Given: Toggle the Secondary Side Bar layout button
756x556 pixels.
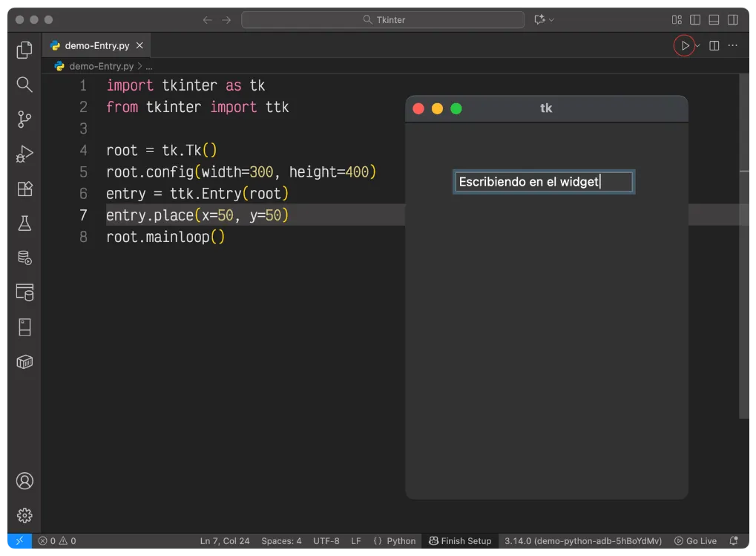Looking at the screenshot, I should (733, 20).
